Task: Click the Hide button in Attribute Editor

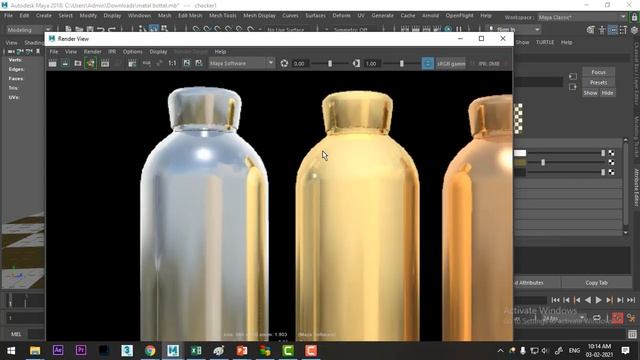Action: tap(607, 93)
